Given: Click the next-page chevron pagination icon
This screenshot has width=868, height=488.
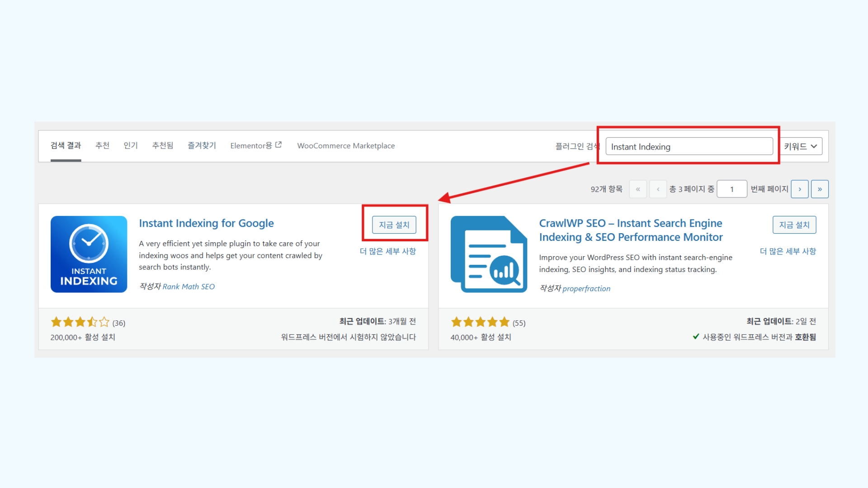Looking at the screenshot, I should pos(799,189).
